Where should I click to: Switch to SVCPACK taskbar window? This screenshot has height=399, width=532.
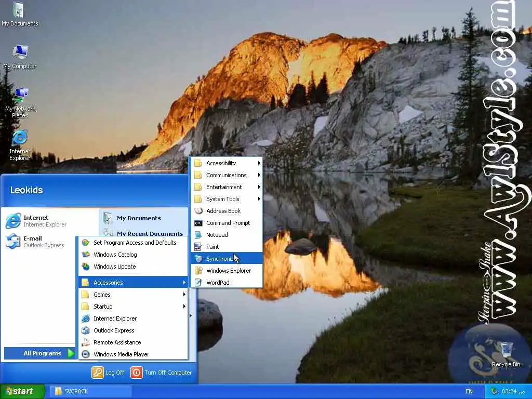tap(90, 392)
